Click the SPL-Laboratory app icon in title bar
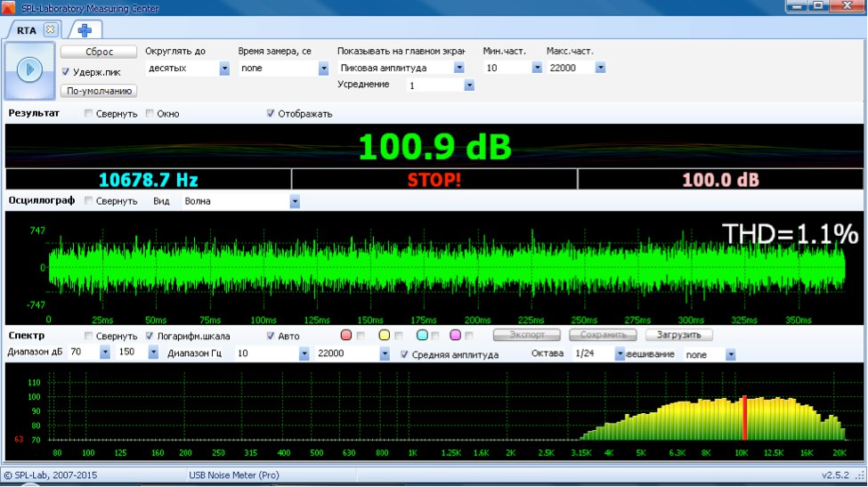 pos(7,6)
